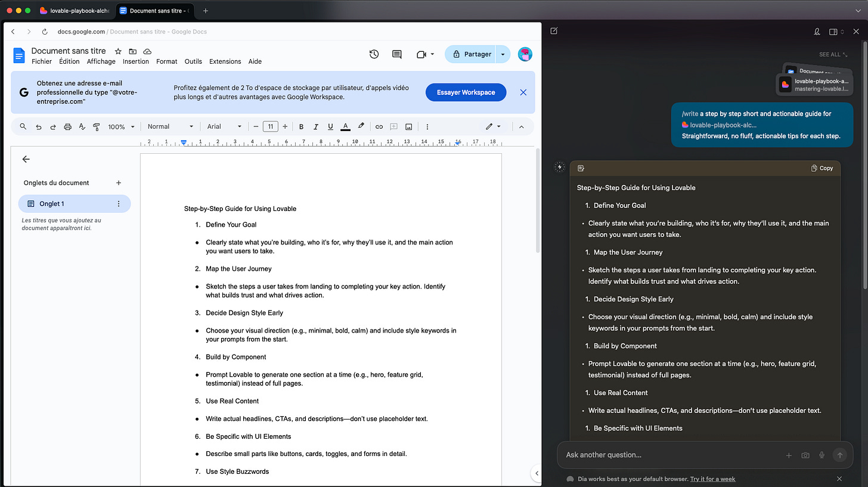The height and width of the screenshot is (487, 868).
Task: Open the search menus magnifier tool
Action: tap(23, 126)
